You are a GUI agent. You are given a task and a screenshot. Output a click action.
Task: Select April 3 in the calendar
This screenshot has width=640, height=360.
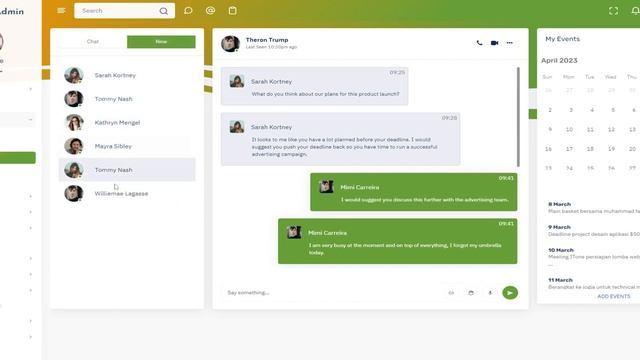coord(571,110)
